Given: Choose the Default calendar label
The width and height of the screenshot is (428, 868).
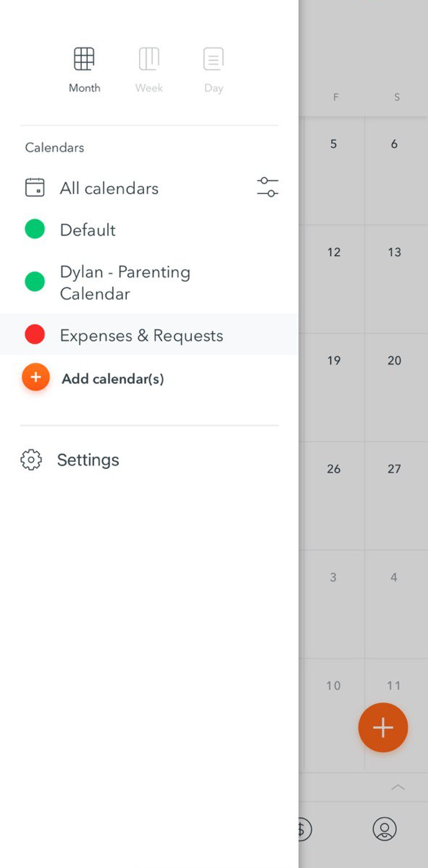Looking at the screenshot, I should click(x=88, y=230).
